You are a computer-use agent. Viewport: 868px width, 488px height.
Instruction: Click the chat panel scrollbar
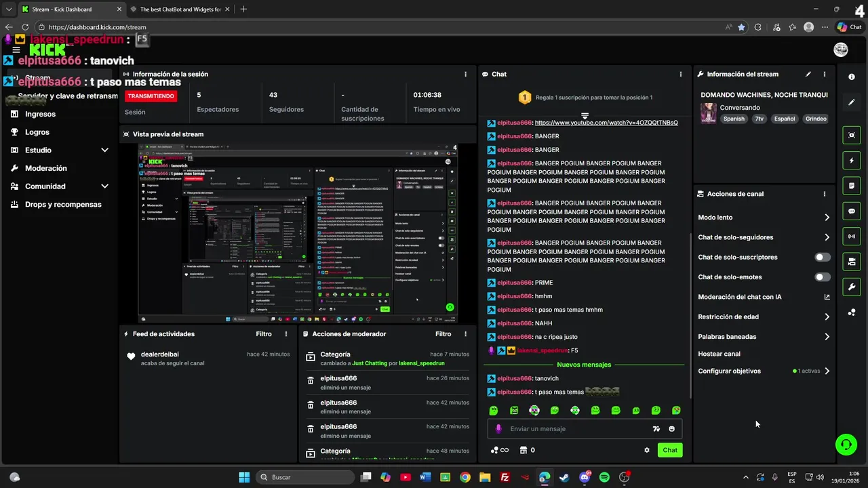pos(690,315)
